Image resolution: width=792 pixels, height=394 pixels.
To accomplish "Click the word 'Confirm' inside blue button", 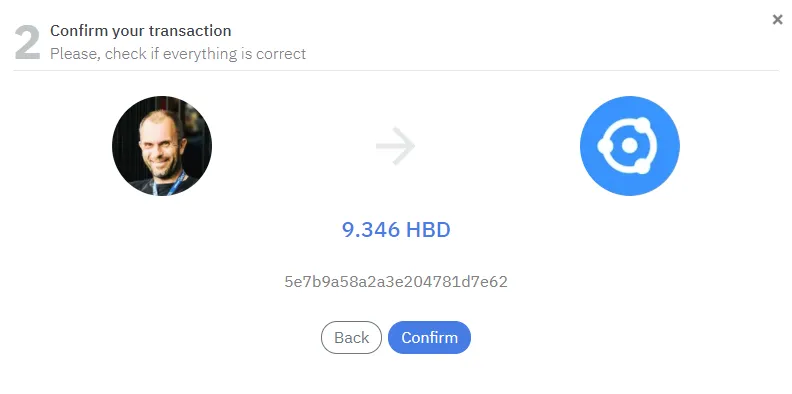I will 429,337.
